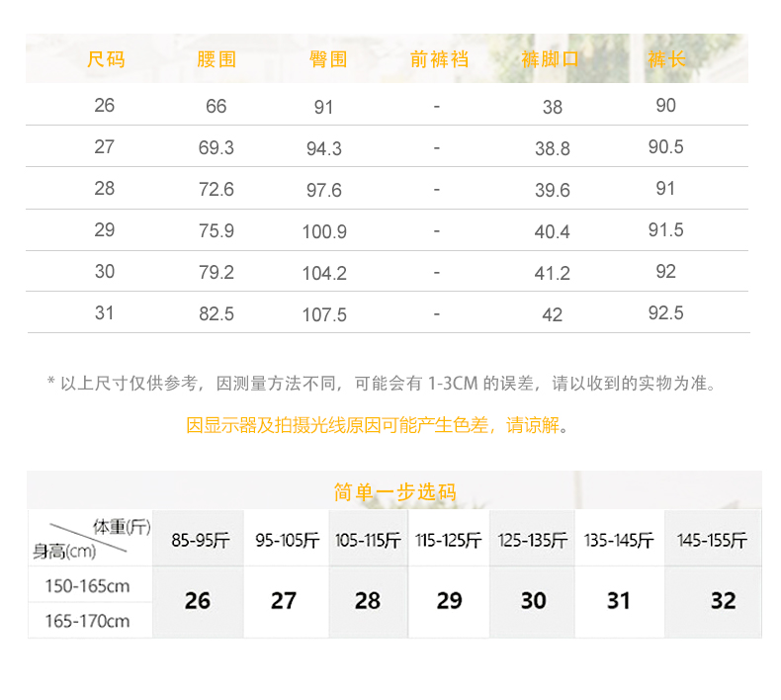Click the 腰围 column header
The width and height of the screenshot is (781, 700).
(217, 59)
